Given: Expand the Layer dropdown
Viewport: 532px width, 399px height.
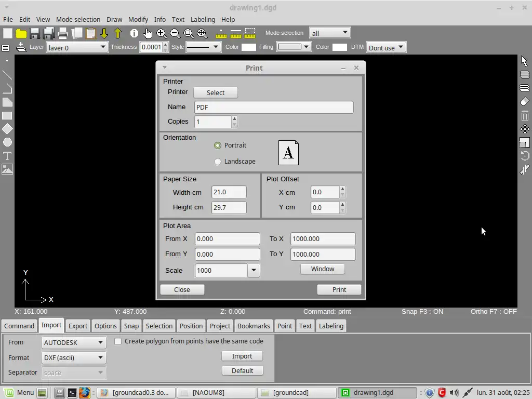Looking at the screenshot, I should (x=76, y=47).
